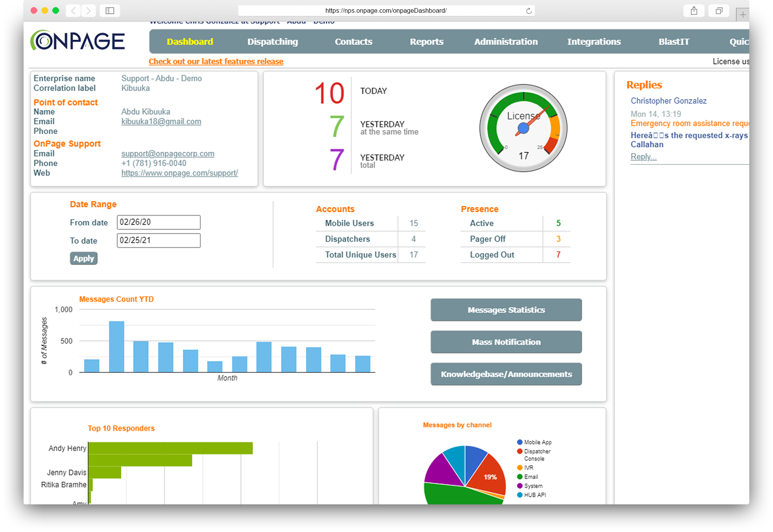
Task: Click the Safari forward arrow button
Action: [89, 10]
